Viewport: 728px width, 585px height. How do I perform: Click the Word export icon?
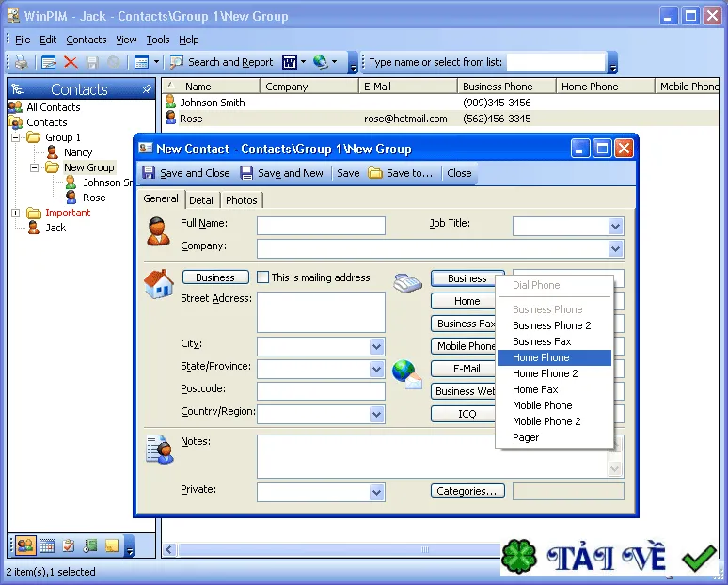click(x=290, y=62)
